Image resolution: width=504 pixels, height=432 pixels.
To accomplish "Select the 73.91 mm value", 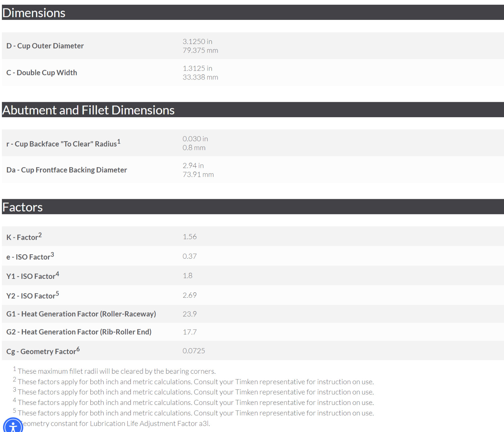I will (198, 175).
